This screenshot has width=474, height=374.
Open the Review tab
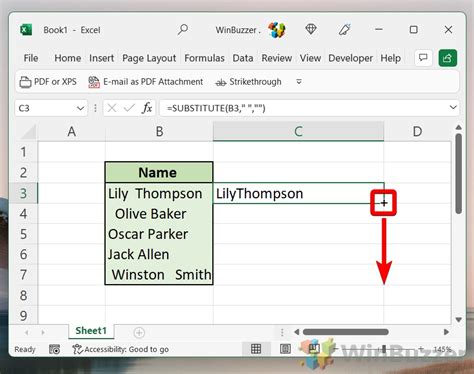(277, 58)
